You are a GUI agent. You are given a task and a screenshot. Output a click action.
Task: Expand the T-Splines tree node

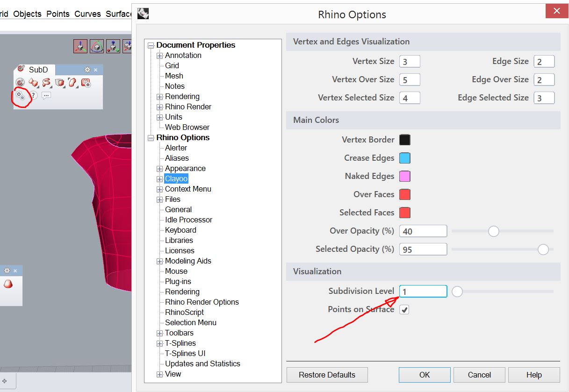[159, 343]
